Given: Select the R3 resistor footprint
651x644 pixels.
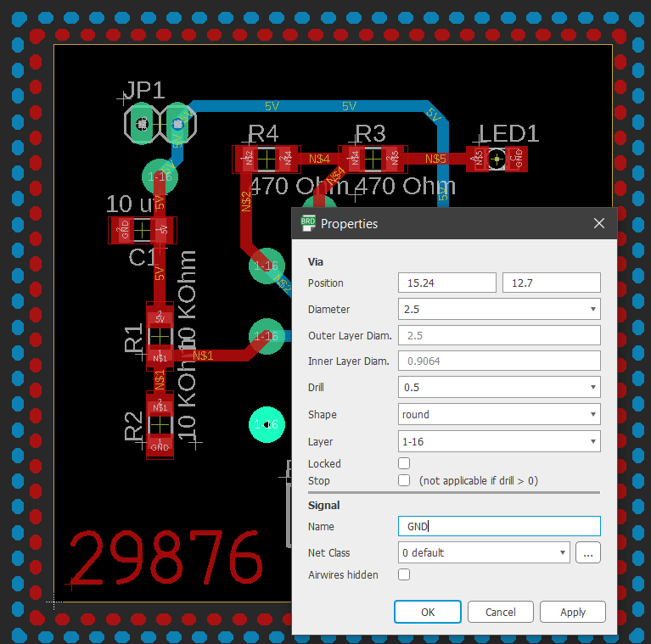Looking at the screenshot, I should click(372, 158).
